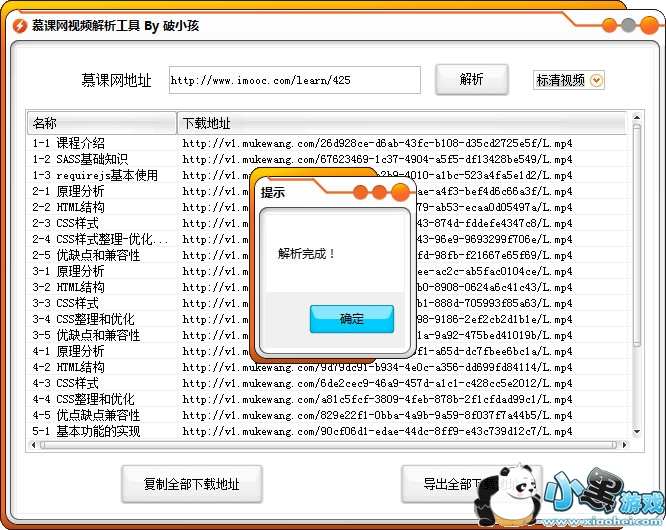Image resolution: width=666 pixels, height=530 pixels.
Task: Click the list's vertical scrollbar up arrow
Action: [636, 117]
